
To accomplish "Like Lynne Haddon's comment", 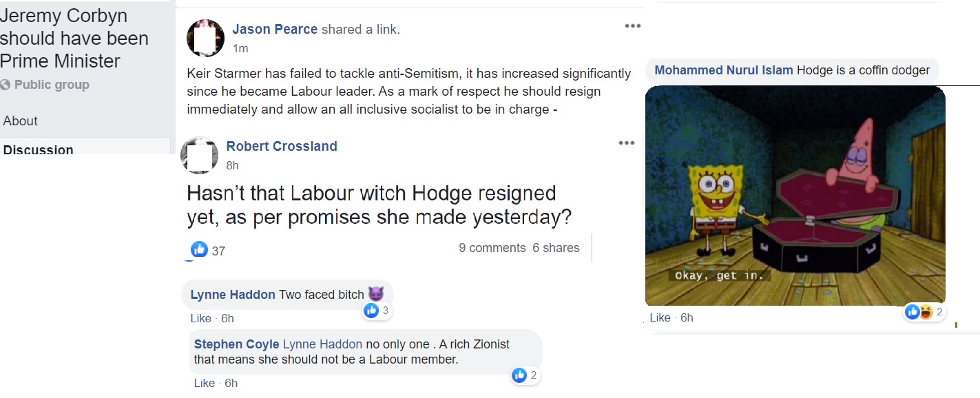I will coord(201,318).
